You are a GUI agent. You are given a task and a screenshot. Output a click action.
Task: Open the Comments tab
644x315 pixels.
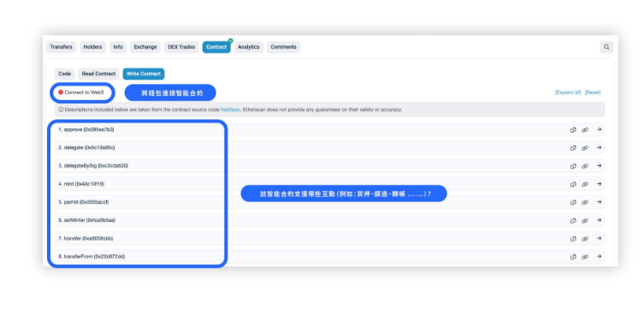coord(283,47)
